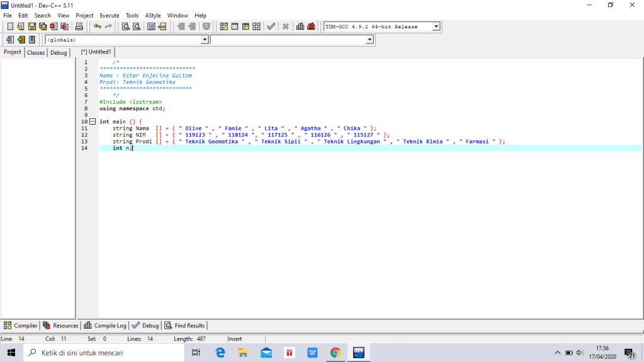Open Google Chrome from the taskbar
The image size is (644, 362).
click(x=336, y=353)
